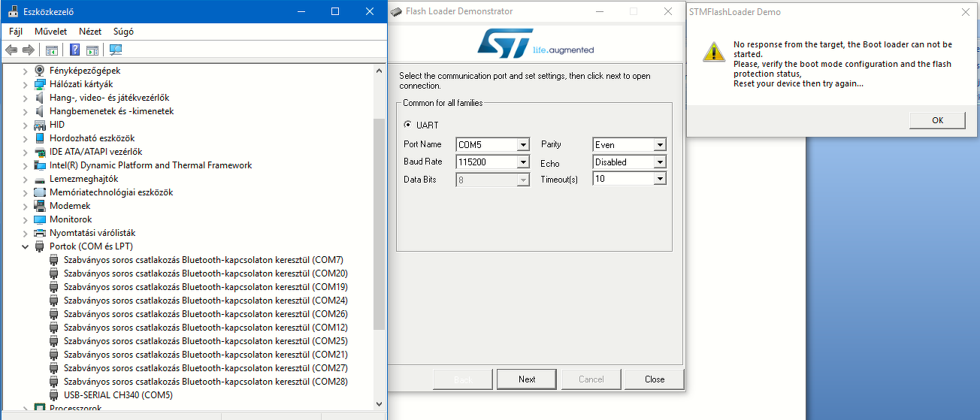The image size is (980, 420).
Task: Click the show/hide console tree toolbar icon
Action: (x=52, y=50)
